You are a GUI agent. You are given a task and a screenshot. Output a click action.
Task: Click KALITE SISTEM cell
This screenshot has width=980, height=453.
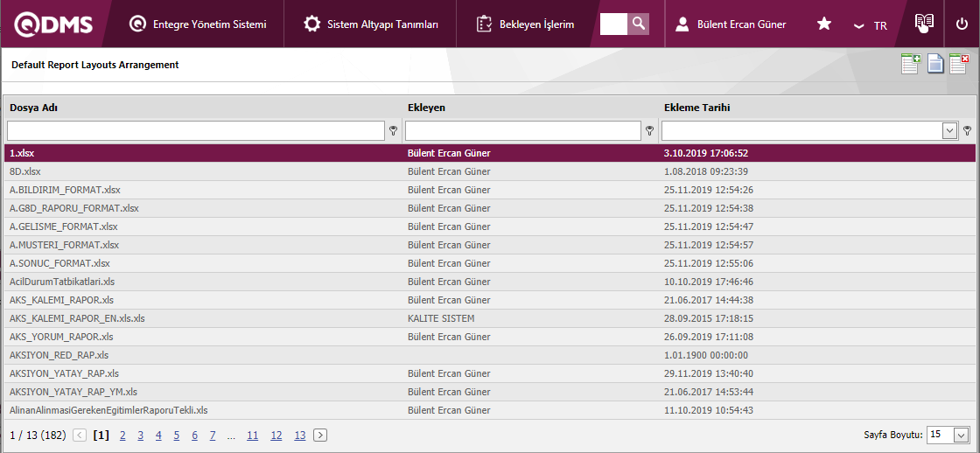(x=441, y=318)
